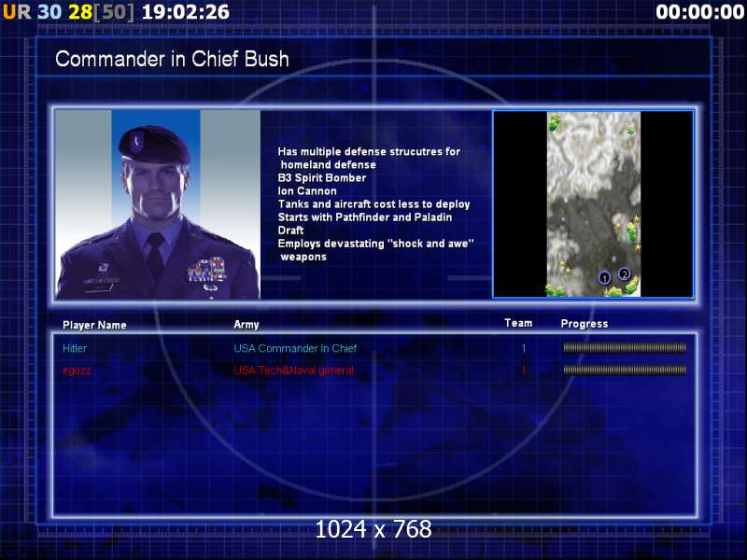Click the 'Commander in Chief Bush' title
The width and height of the screenshot is (747, 560).
[x=172, y=59]
